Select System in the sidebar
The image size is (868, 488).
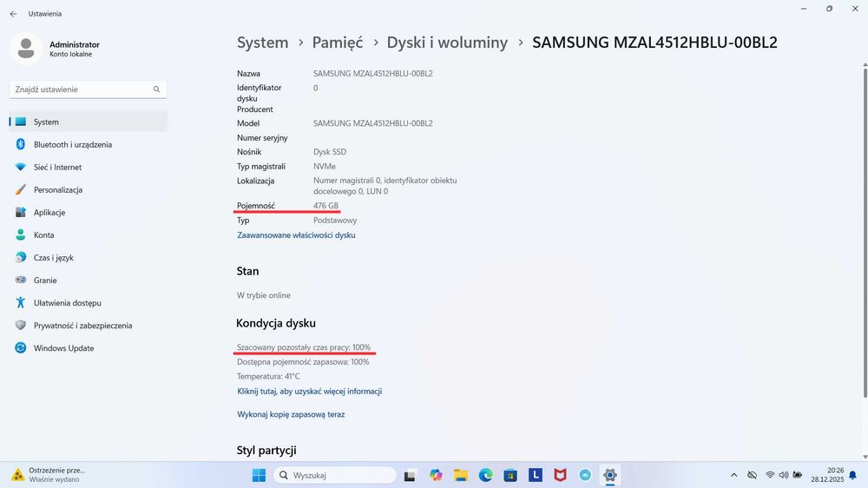(88, 122)
